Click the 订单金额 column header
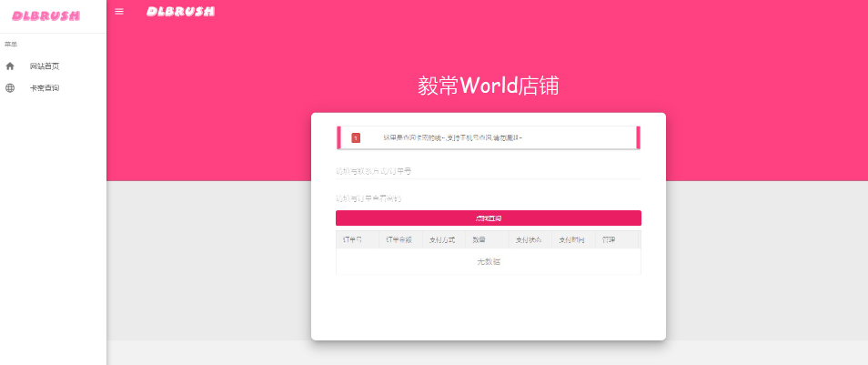This screenshot has height=365, width=868. [399, 240]
